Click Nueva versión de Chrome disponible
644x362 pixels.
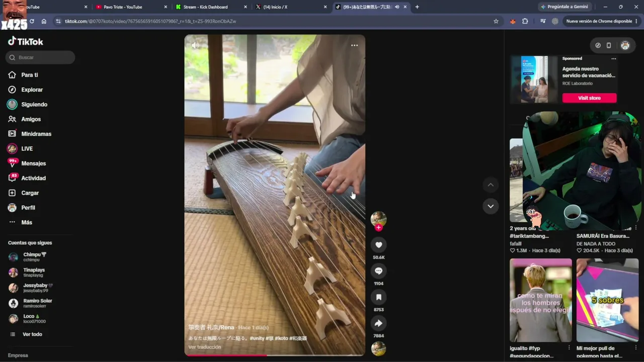click(x=602, y=21)
